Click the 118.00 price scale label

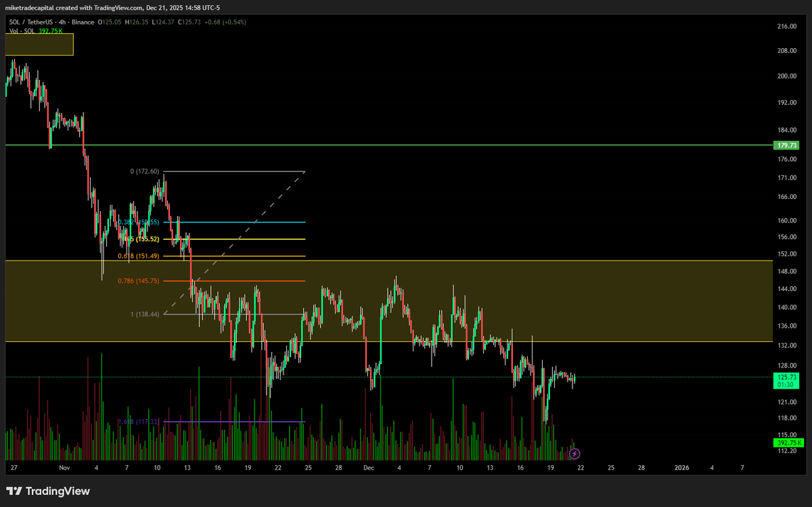click(x=788, y=418)
